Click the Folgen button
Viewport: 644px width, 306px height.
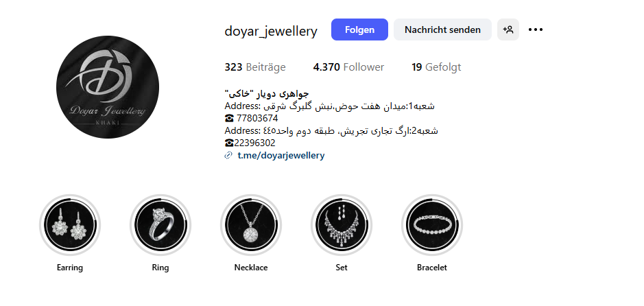[x=359, y=30]
